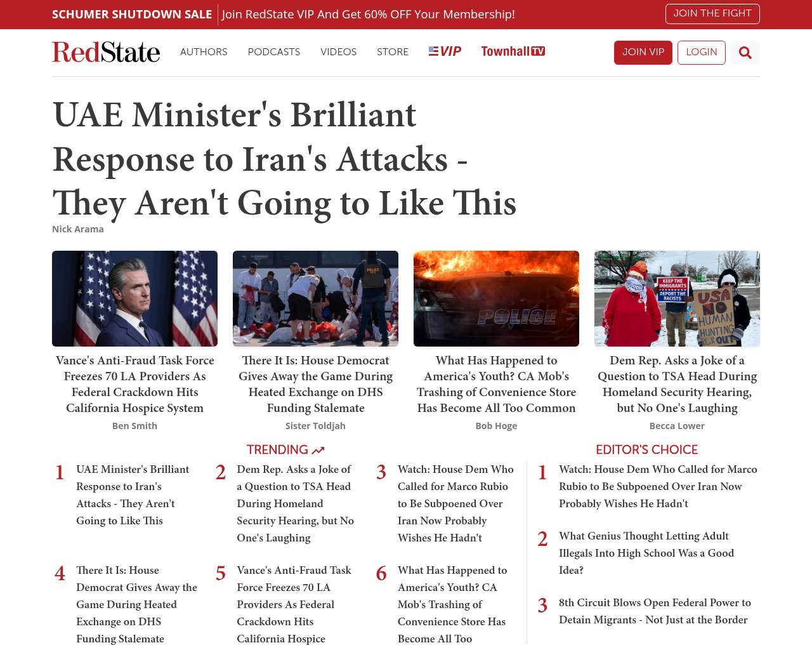Click the protesters with signs thumbnail
The image size is (812, 650).
coord(677,298)
